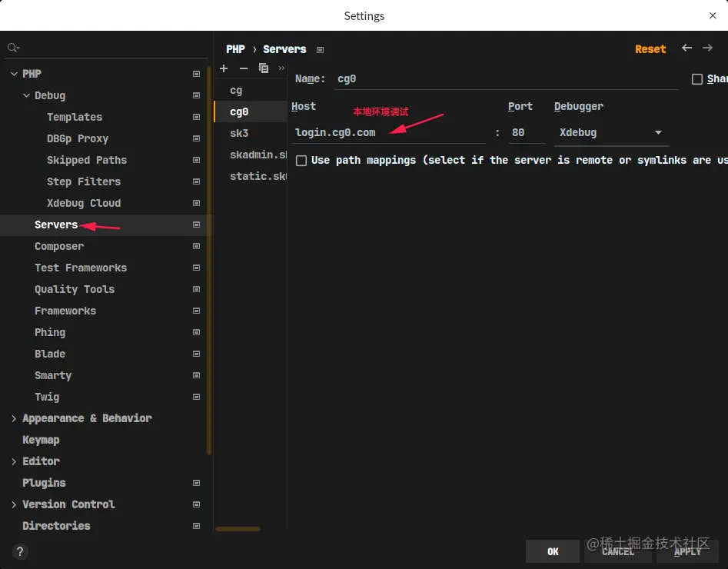This screenshot has width=728, height=569.
Task: Select Step Filters page
Action: pos(84,181)
